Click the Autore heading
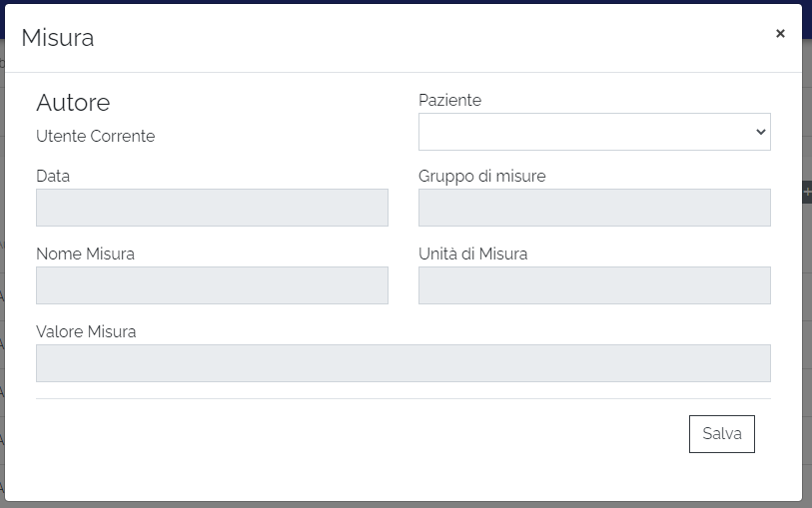The width and height of the screenshot is (812, 508). 73,102
